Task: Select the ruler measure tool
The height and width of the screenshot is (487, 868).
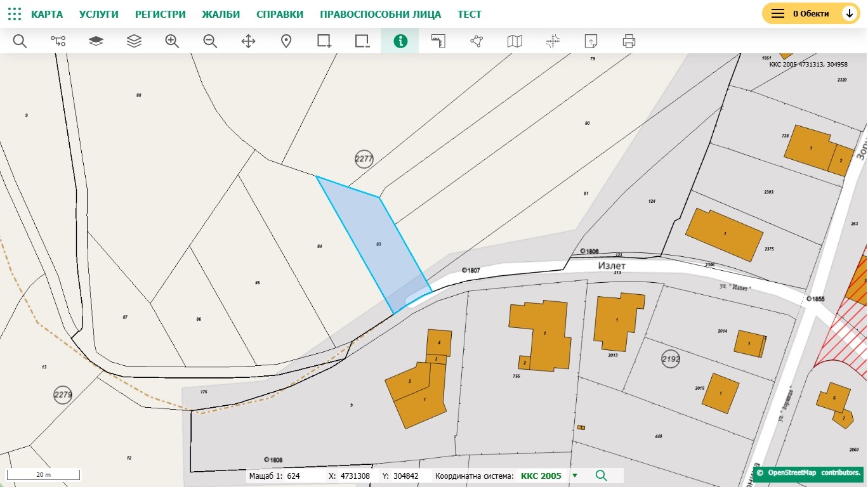Action: pos(438,41)
